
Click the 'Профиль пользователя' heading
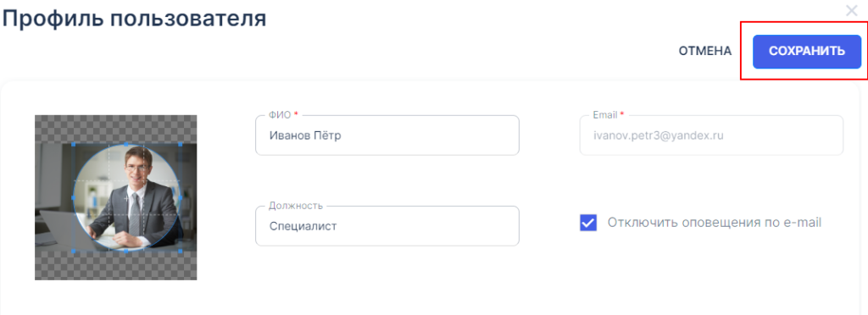(x=135, y=19)
